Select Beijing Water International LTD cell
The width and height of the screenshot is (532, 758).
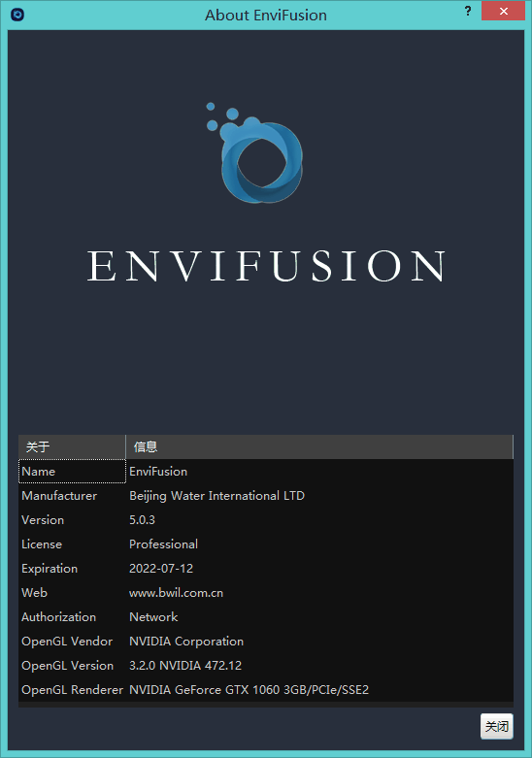[319, 496]
